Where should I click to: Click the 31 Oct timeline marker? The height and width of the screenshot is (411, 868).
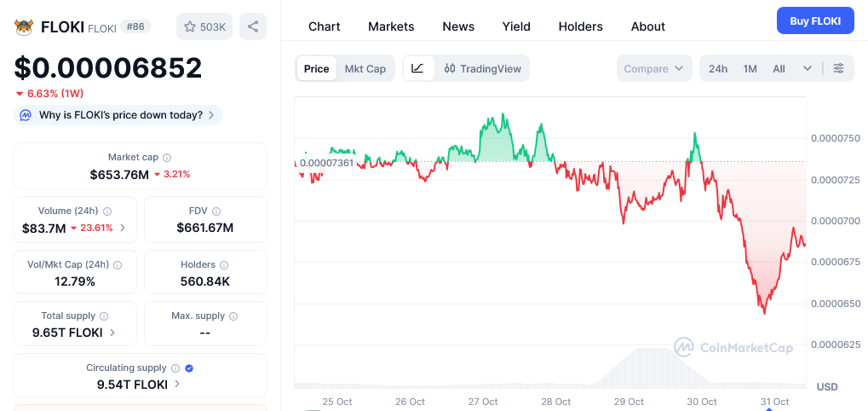(769, 408)
